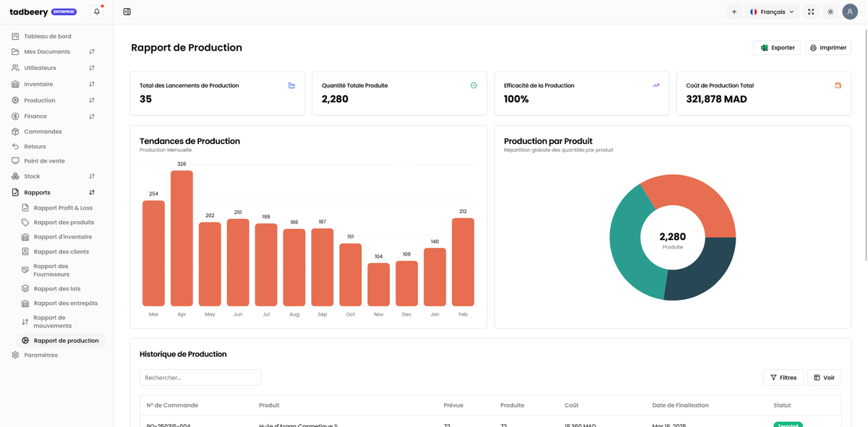The width and height of the screenshot is (868, 427).
Task: Click the Tableau de bord icon
Action: 15,36
